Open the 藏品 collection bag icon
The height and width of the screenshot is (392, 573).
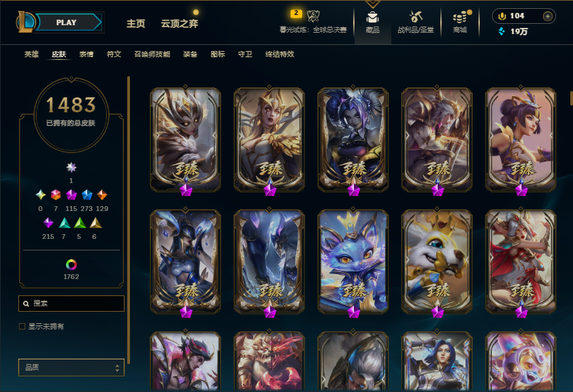(x=372, y=17)
